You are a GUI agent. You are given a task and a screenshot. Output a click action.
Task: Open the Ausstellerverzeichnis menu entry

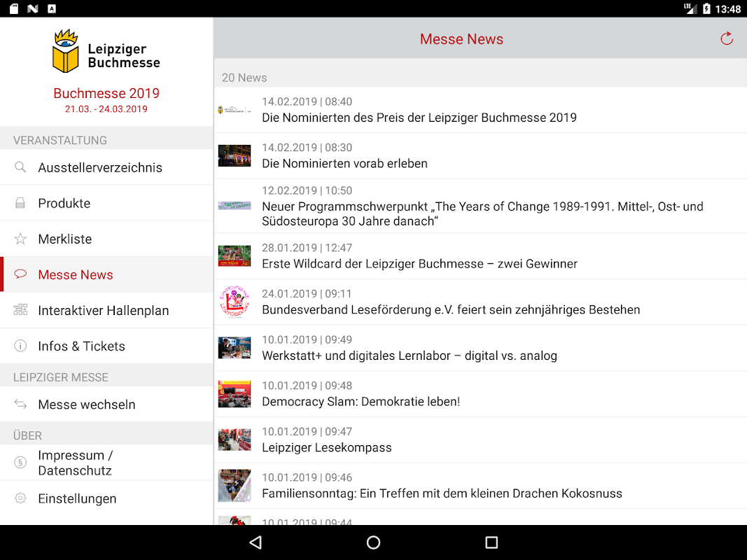[x=106, y=167]
